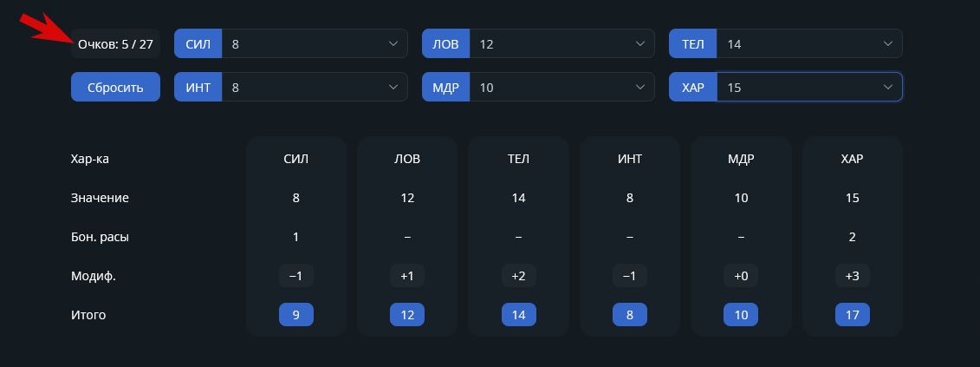
Task: Click the ХАР race bonus value 2
Action: [x=853, y=238]
